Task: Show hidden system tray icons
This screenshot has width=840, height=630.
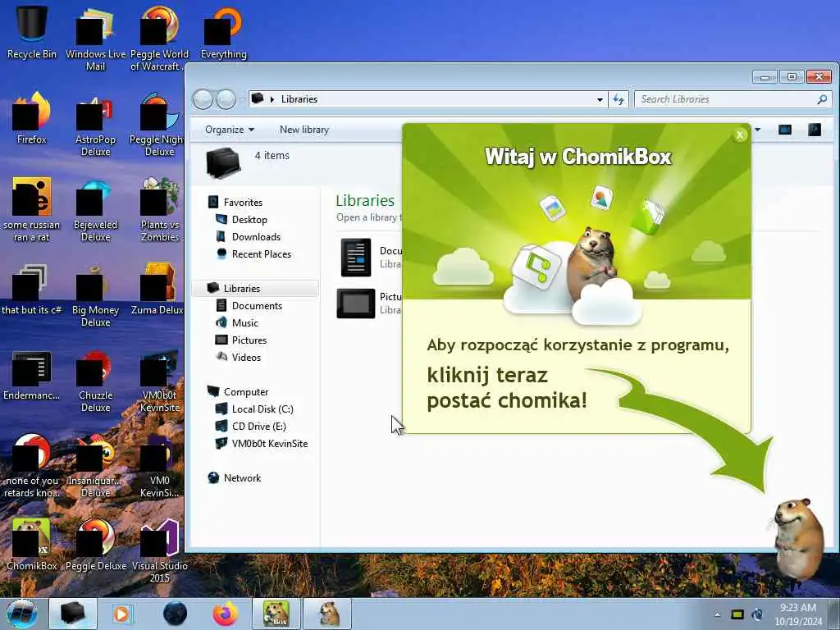Action: (717, 614)
